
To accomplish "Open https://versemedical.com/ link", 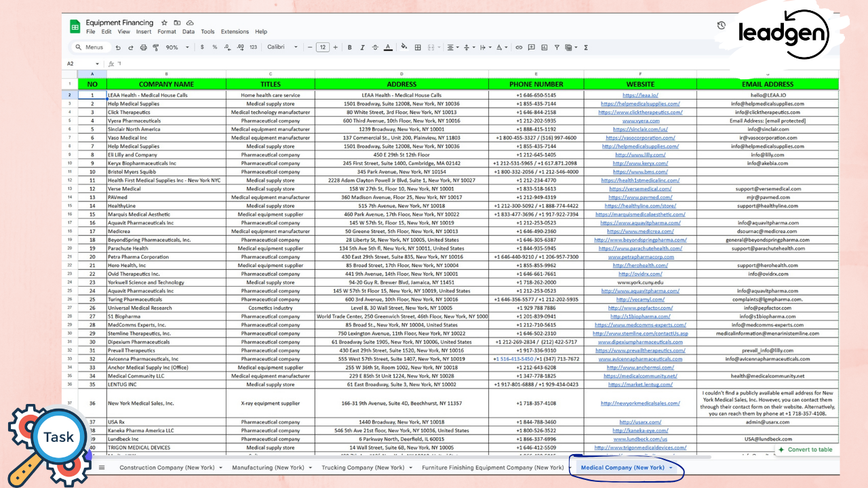I will pyautogui.click(x=640, y=188).
